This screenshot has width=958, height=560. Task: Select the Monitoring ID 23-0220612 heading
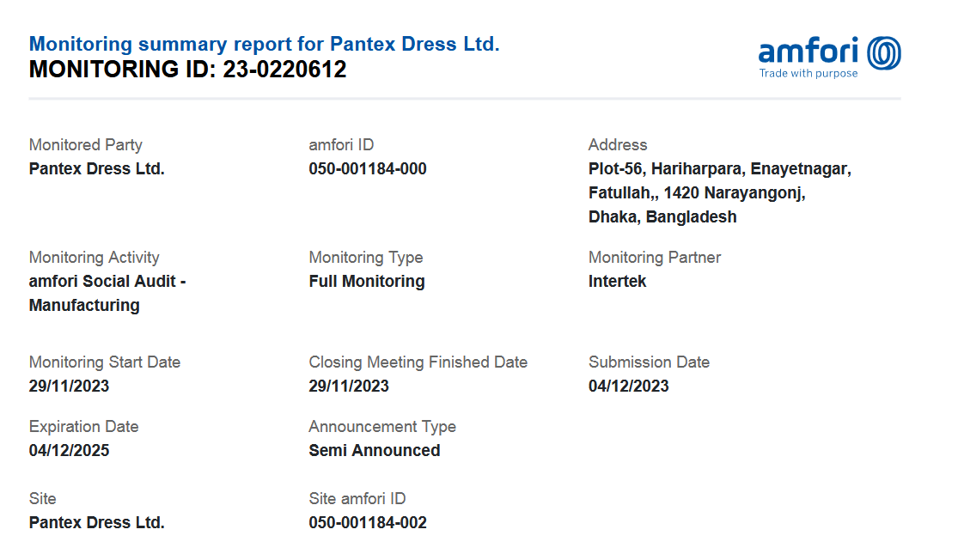click(x=187, y=70)
